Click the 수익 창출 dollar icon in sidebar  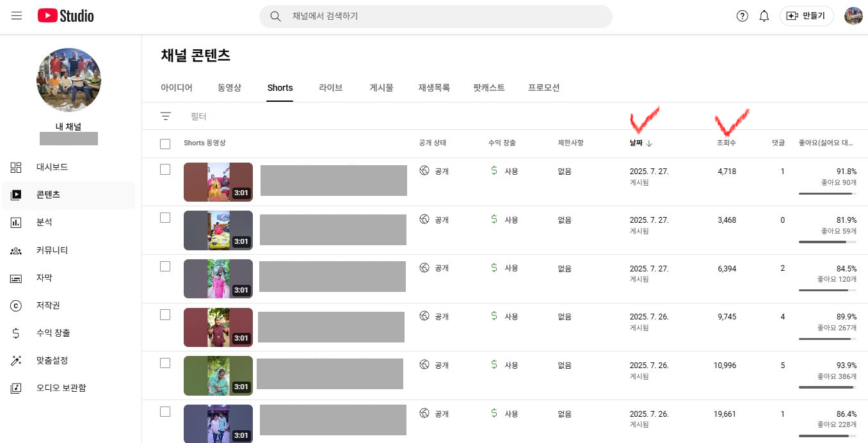pos(16,333)
